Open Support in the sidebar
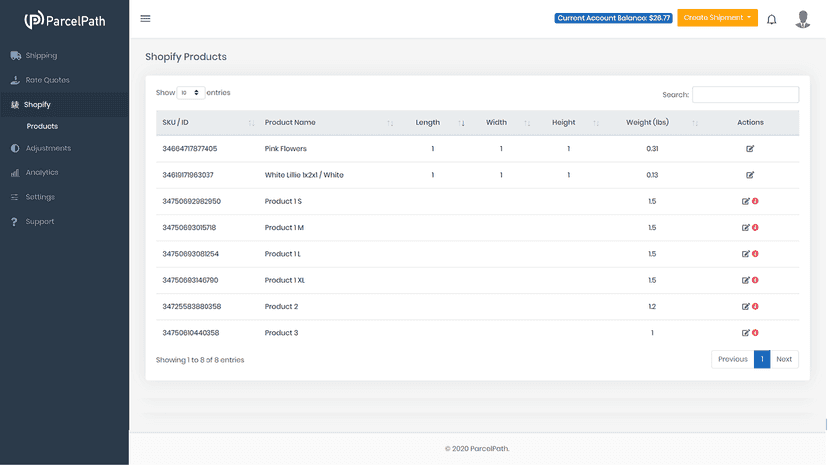Image resolution: width=828 pixels, height=466 pixels. (x=40, y=222)
